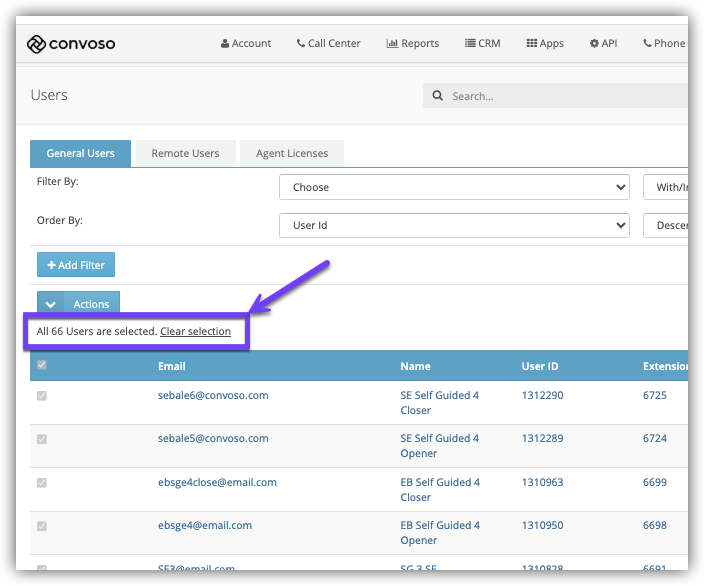The image size is (704, 586).
Task: Click the Convoso logo
Action: pyautogui.click(x=71, y=44)
